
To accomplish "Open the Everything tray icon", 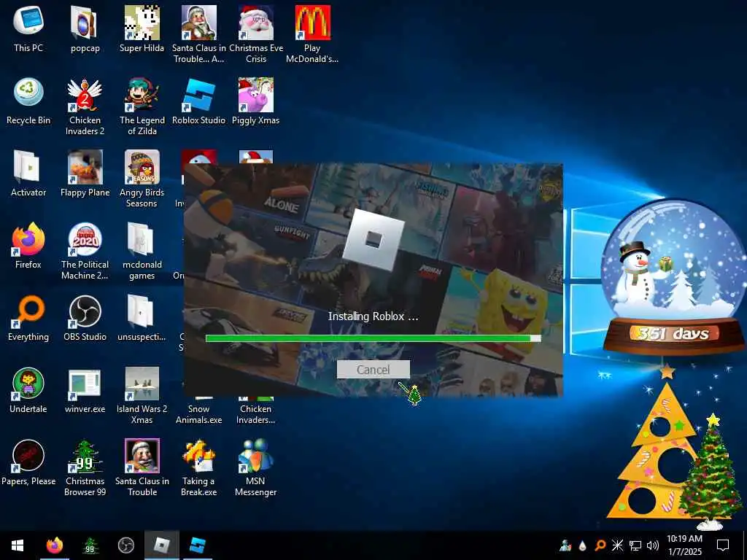I will pos(600,545).
